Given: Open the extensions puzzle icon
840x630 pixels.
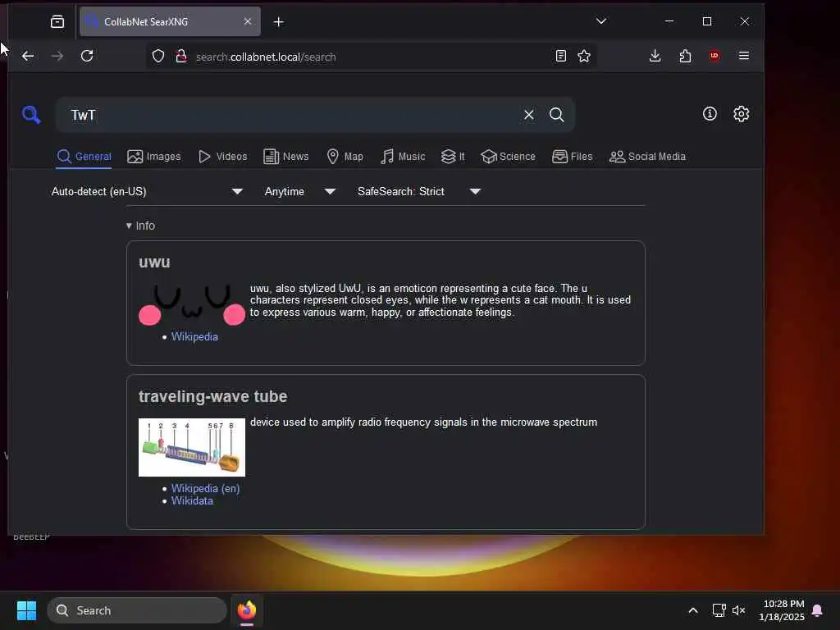Looking at the screenshot, I should pyautogui.click(x=685, y=56).
